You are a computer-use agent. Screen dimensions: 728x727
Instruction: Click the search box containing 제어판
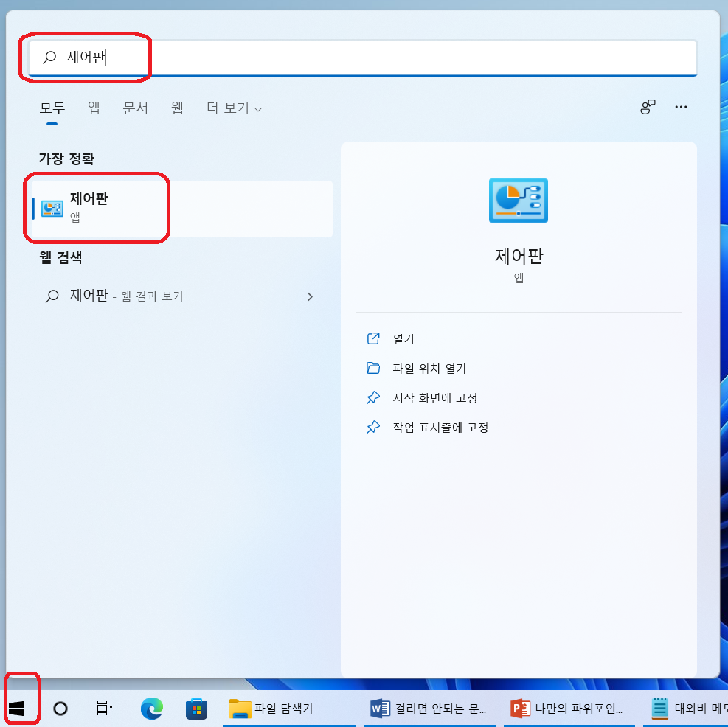(x=363, y=58)
